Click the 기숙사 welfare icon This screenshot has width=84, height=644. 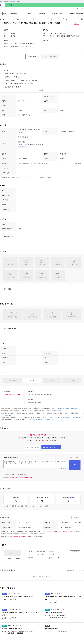(26, 263)
